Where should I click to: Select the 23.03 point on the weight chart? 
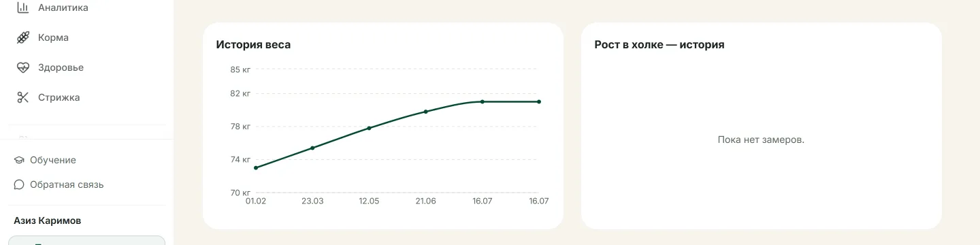tap(312, 148)
